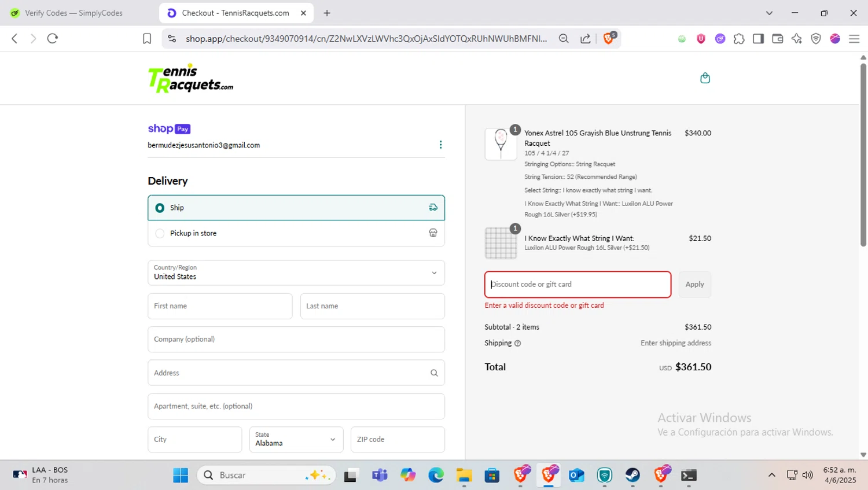Click the Total amount $361.50
The image size is (868, 490).
(x=693, y=367)
